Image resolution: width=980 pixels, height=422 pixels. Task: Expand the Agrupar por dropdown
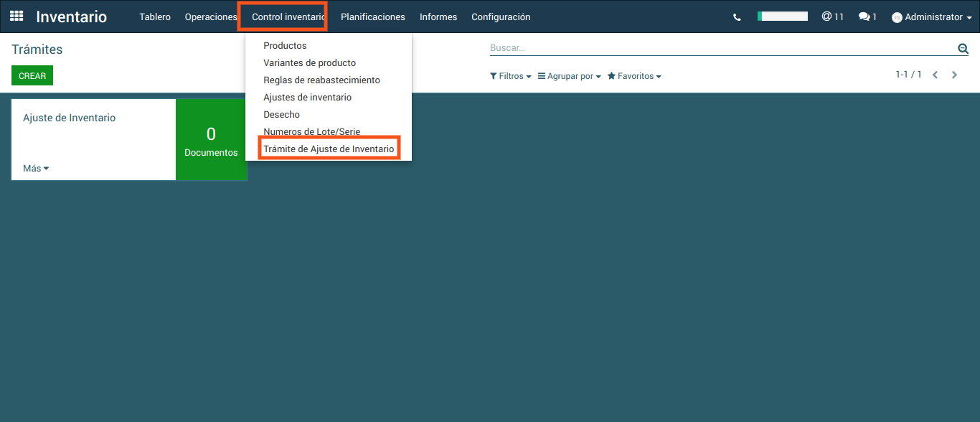(570, 76)
